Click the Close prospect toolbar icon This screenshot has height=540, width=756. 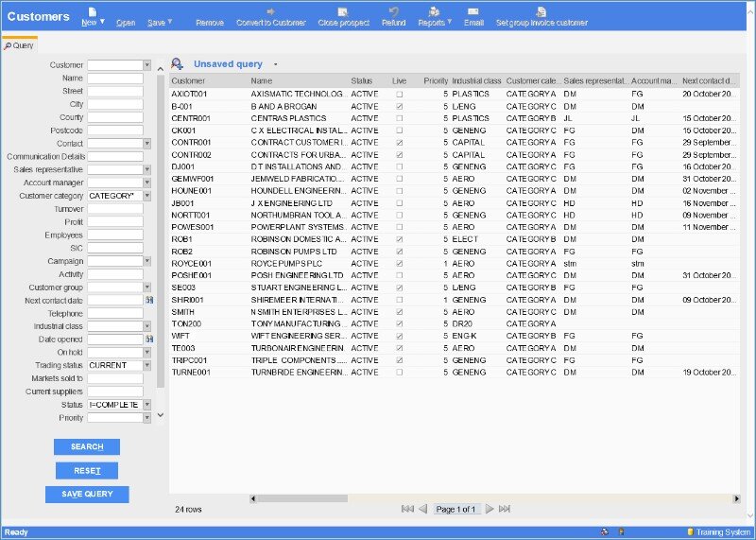[x=343, y=11]
